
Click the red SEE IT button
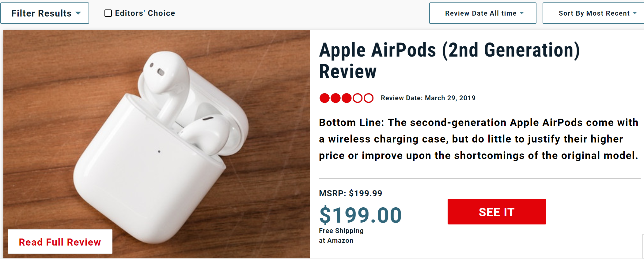(497, 212)
